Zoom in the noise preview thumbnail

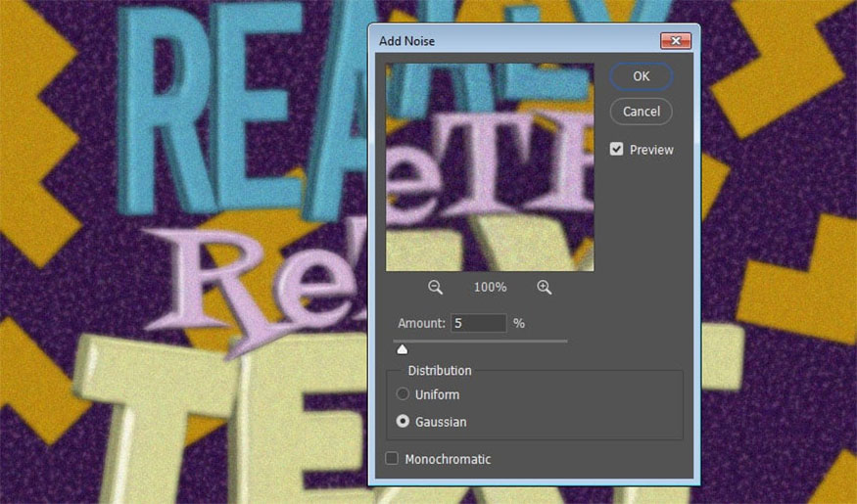[x=544, y=287]
